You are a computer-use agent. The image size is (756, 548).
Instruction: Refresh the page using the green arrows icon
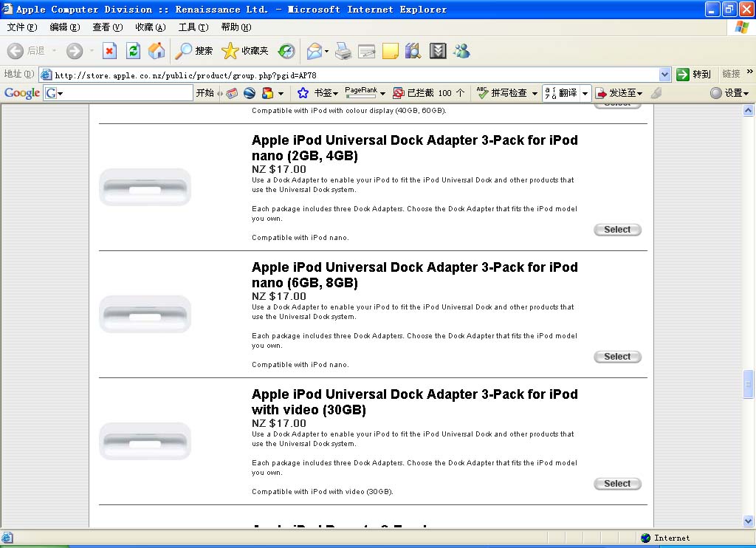[x=133, y=51]
